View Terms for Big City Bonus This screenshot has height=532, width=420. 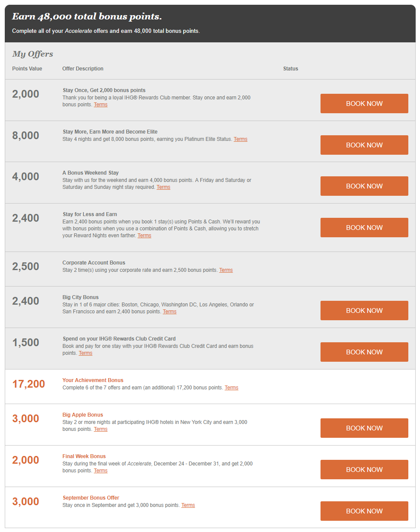click(x=170, y=312)
